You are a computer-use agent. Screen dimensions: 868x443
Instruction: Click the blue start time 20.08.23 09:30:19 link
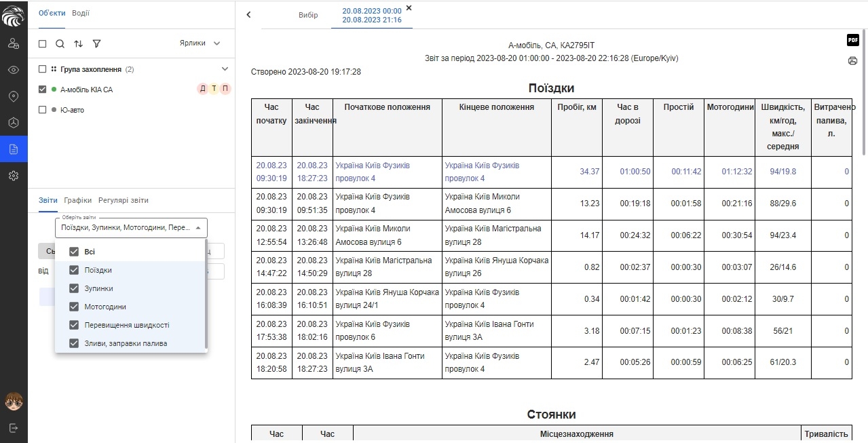(x=271, y=172)
